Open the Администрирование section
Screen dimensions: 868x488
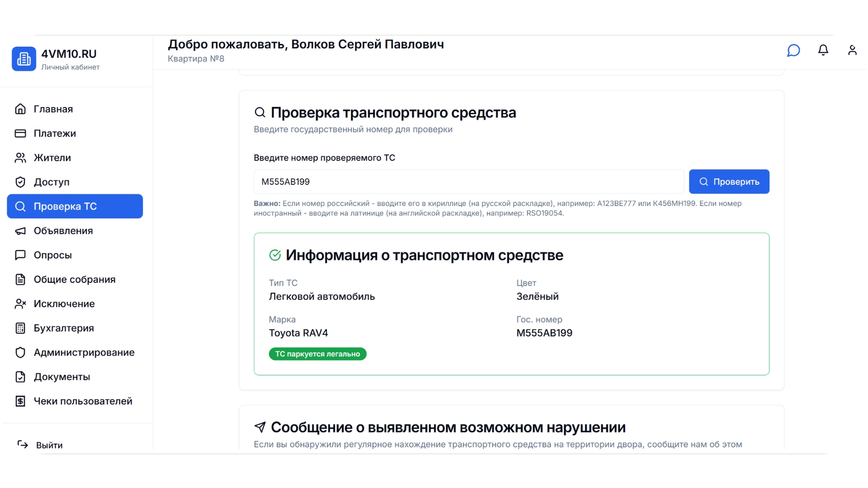click(x=84, y=352)
